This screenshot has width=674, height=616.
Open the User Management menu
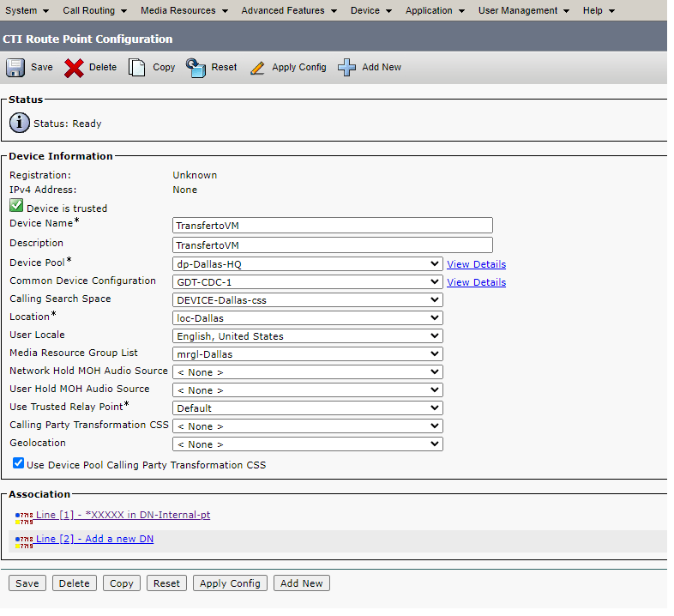pos(524,10)
